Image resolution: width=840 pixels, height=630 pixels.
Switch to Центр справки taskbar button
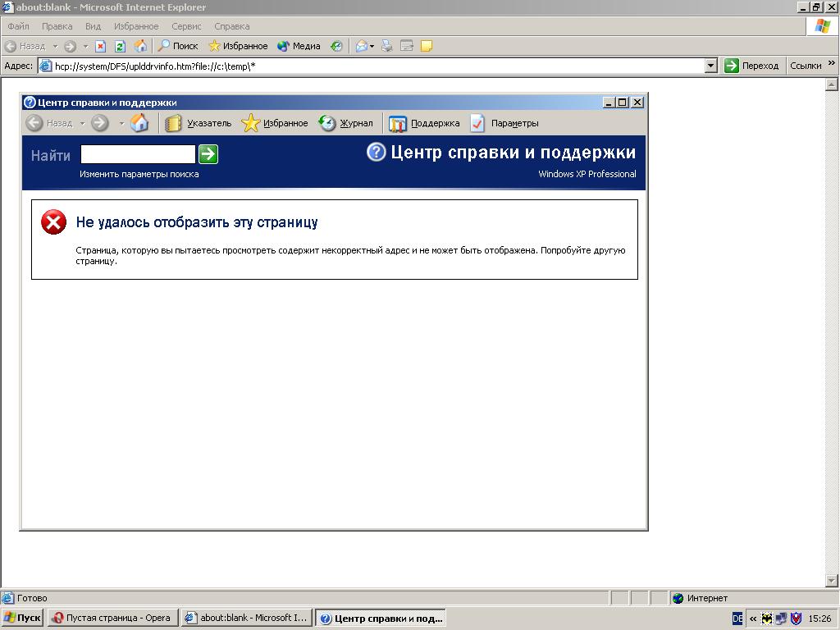click(x=381, y=618)
